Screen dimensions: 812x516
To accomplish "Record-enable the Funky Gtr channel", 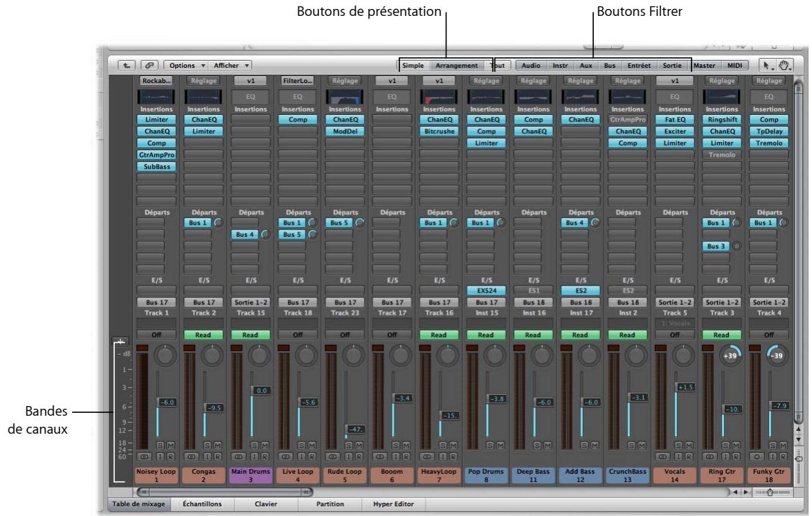I will click(783, 457).
